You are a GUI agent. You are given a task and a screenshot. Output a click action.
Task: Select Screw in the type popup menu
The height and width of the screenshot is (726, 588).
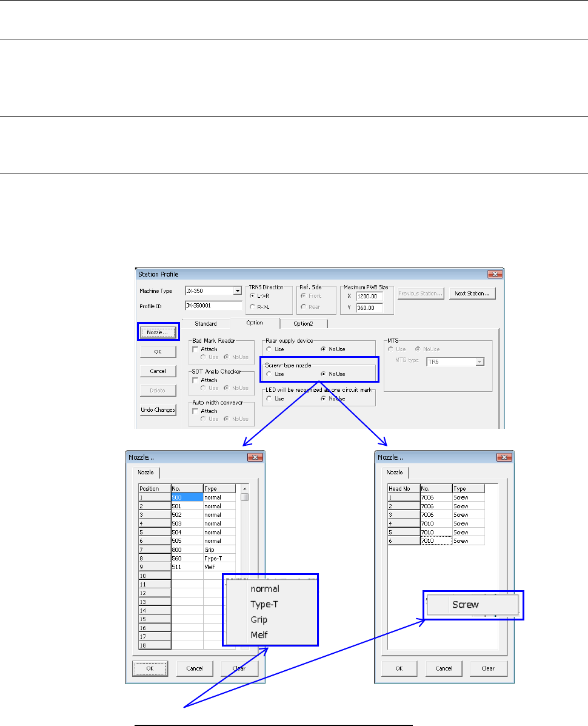pyautogui.click(x=465, y=604)
